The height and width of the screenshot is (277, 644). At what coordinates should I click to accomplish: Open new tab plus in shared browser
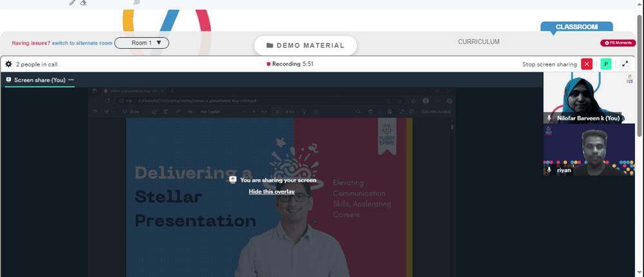click(172, 91)
